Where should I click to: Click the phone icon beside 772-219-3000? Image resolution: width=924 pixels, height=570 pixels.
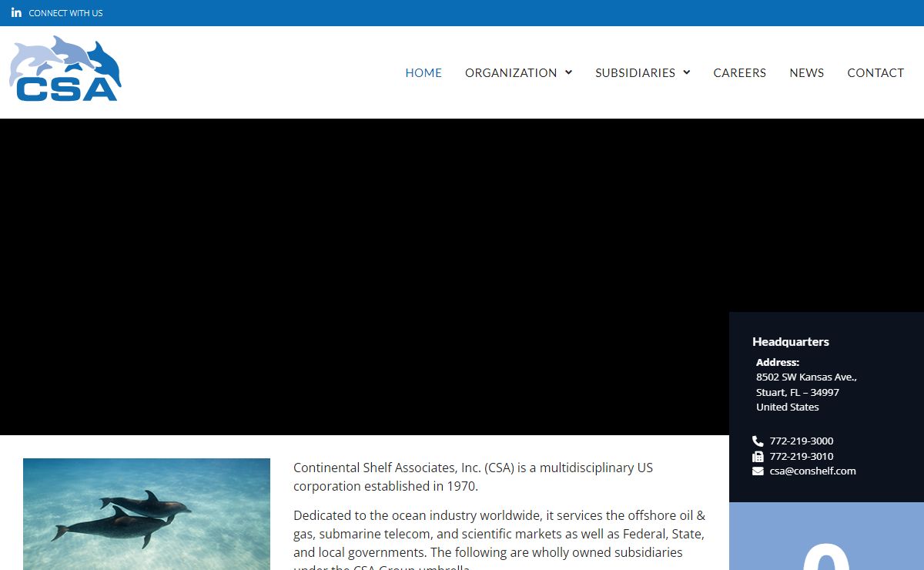tap(758, 441)
